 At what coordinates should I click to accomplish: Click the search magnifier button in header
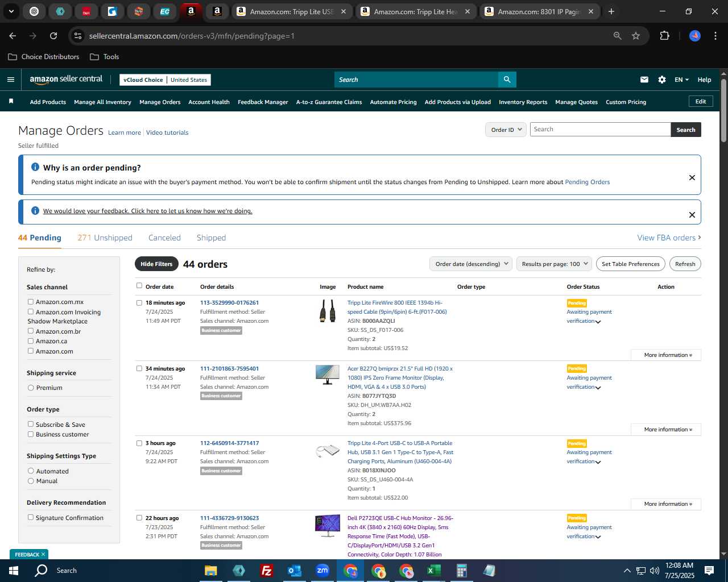507,80
